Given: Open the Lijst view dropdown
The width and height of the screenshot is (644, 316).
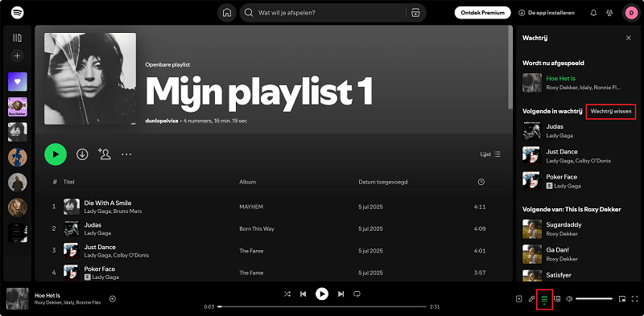Looking at the screenshot, I should (x=490, y=154).
